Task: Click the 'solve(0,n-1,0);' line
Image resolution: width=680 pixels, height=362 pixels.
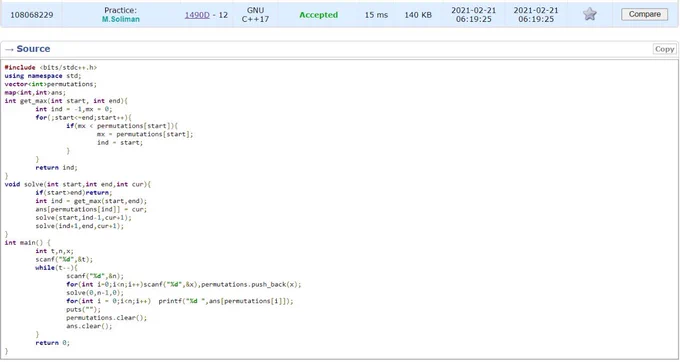Action: click(95, 293)
